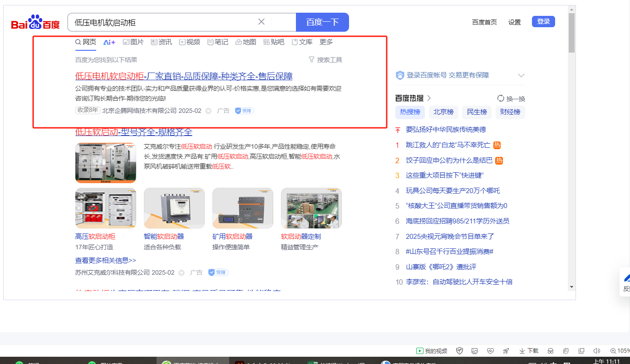Click the shield security icon in status bar
This screenshot has width=630, height=364.
[x=459, y=351]
